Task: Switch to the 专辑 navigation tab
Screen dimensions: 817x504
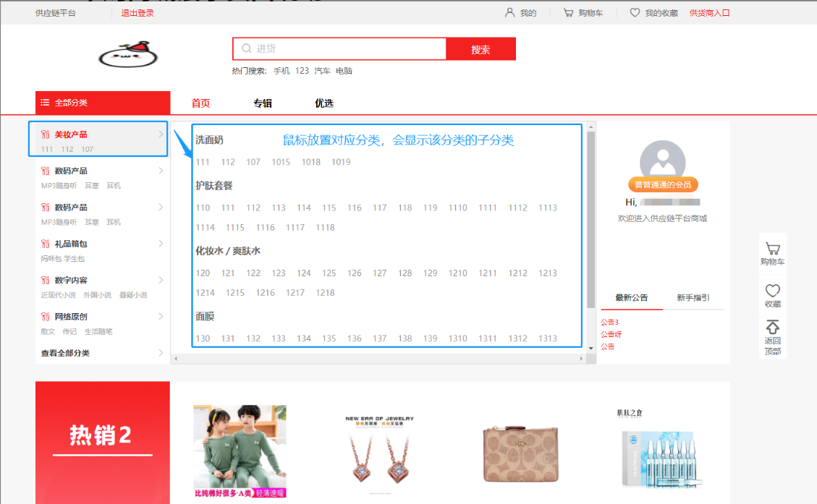Action: [263, 103]
